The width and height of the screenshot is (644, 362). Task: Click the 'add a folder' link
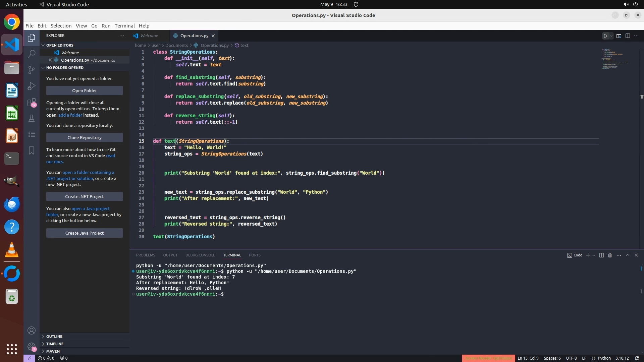click(x=70, y=115)
